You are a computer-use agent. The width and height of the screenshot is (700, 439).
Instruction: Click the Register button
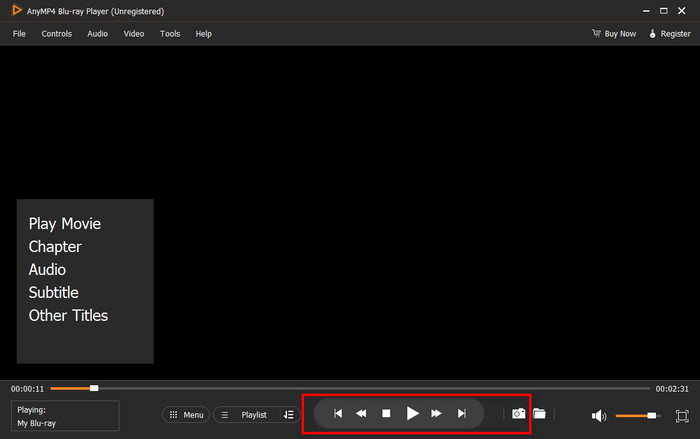[670, 34]
